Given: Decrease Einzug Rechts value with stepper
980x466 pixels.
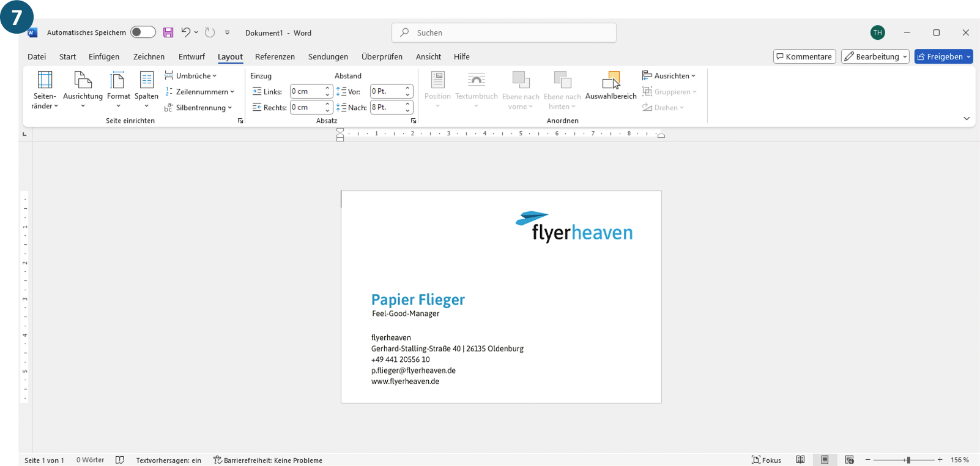Looking at the screenshot, I should [328, 111].
